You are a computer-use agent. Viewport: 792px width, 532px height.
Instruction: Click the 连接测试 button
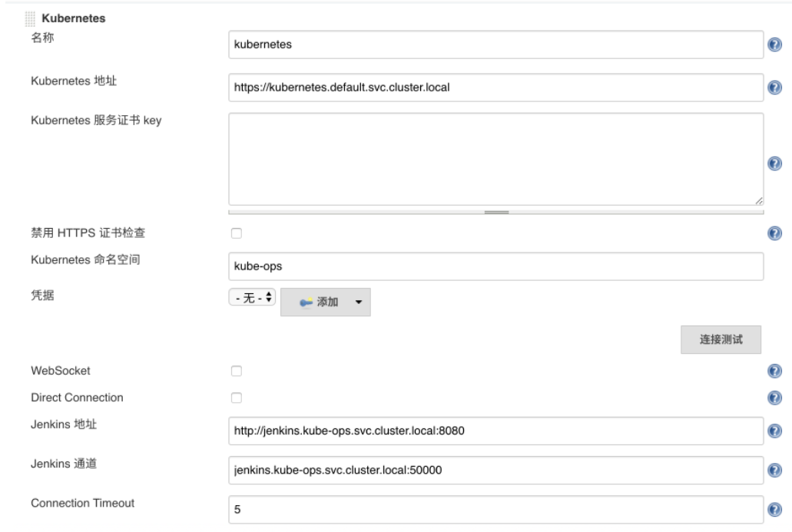tap(721, 339)
